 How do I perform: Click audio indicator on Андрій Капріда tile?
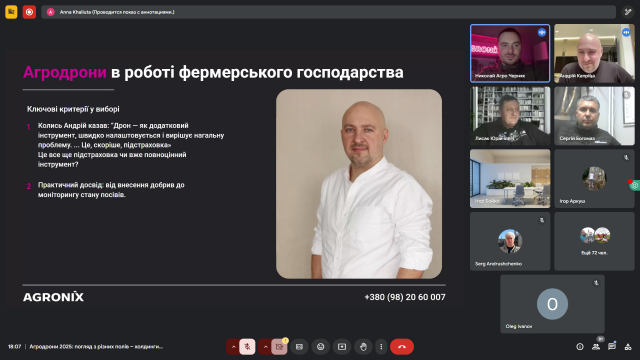coord(626,32)
